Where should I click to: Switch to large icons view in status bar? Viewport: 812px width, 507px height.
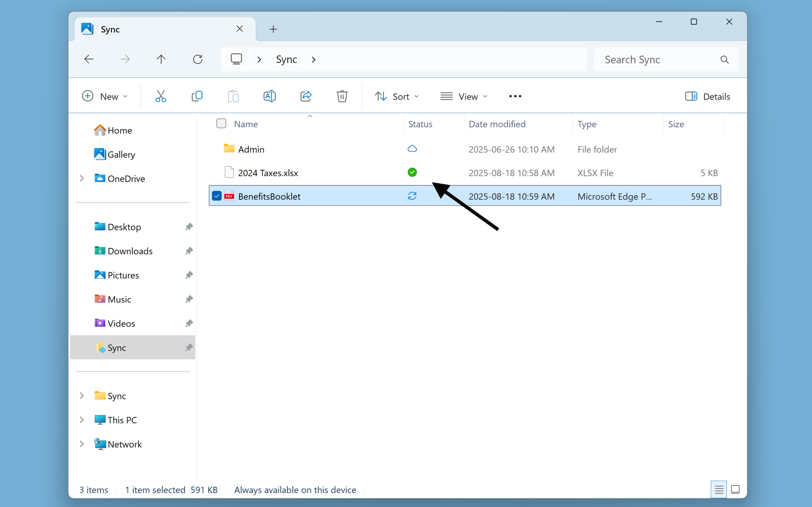point(735,489)
